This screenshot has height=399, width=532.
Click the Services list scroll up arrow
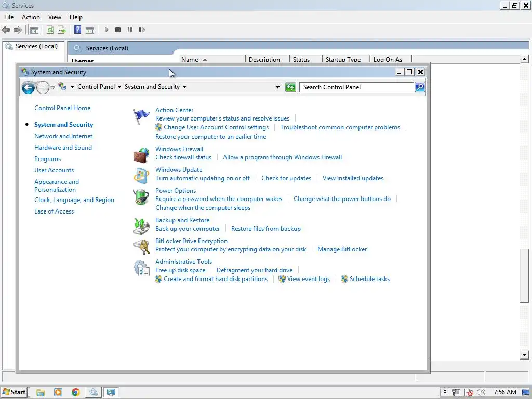click(x=524, y=59)
